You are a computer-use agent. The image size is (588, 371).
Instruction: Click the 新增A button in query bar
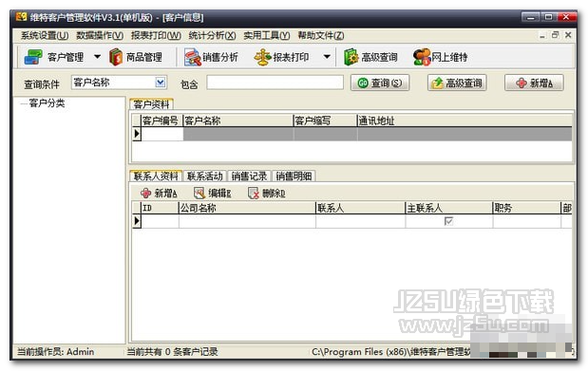pyautogui.click(x=534, y=83)
